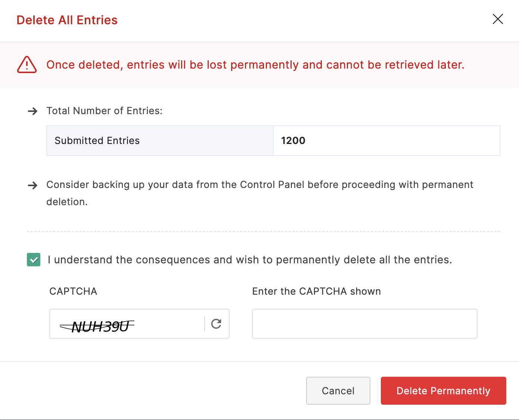Click the 'Enter the CAPTCHA shown' label
The height and width of the screenshot is (420, 519).
tap(316, 291)
